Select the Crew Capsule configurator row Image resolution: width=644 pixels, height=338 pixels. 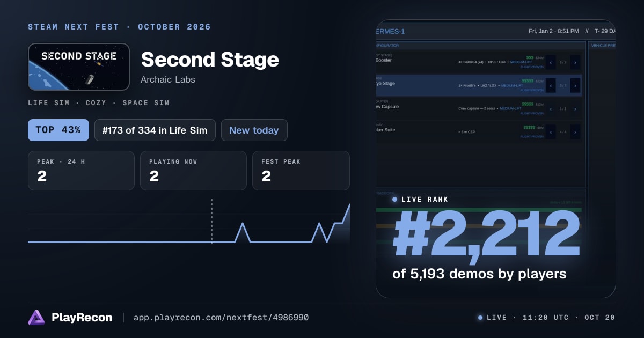(x=479, y=109)
